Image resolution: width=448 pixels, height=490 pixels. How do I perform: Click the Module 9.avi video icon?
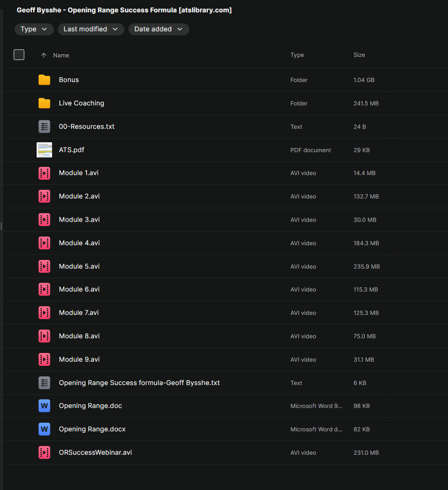44,360
